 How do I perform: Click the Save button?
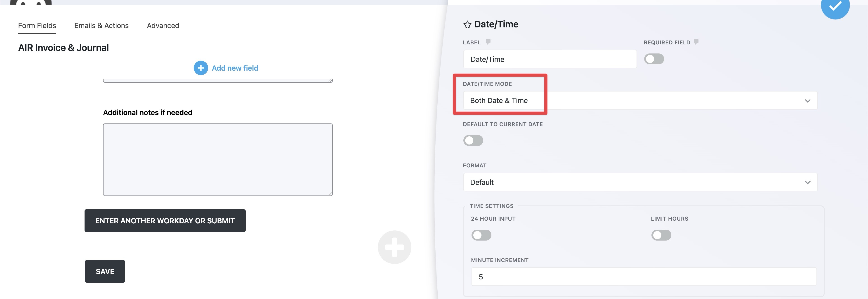105,271
